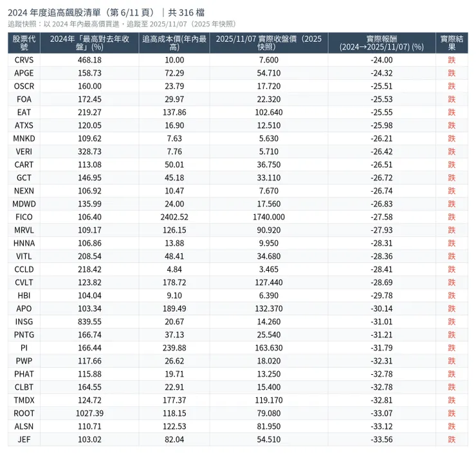
Task: Select the APO ticker cell
Action: (24, 308)
